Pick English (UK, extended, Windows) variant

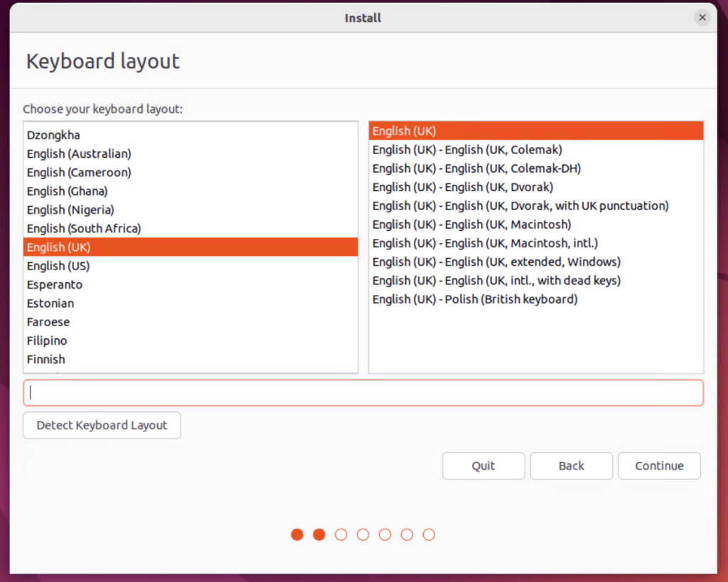(536, 262)
